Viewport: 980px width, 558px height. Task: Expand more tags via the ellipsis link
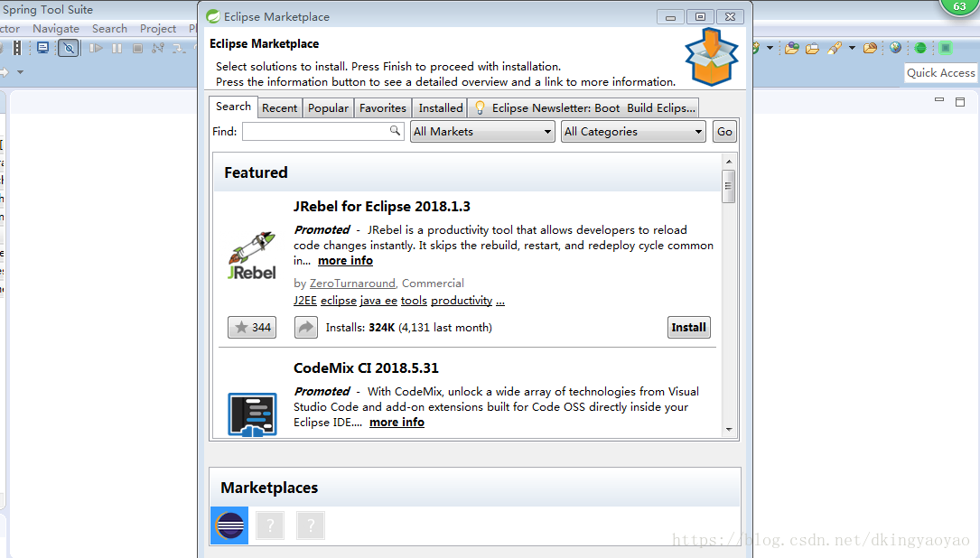pyautogui.click(x=500, y=302)
